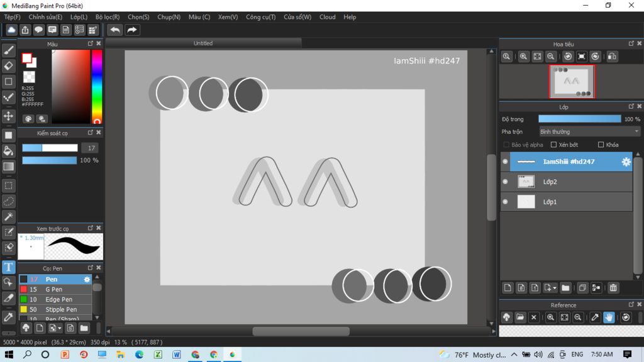This screenshot has width=644, height=362.
Task: Select the G Pen brush
Action: 55,289
